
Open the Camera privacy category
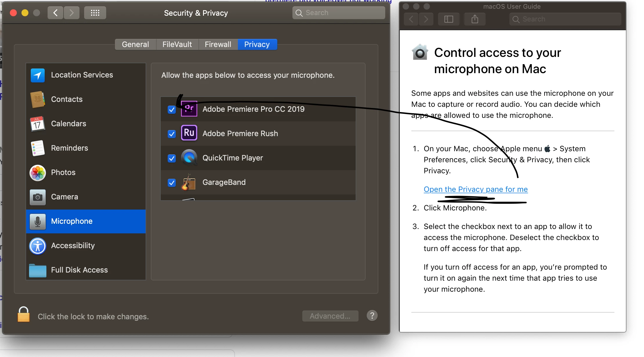pos(64,197)
